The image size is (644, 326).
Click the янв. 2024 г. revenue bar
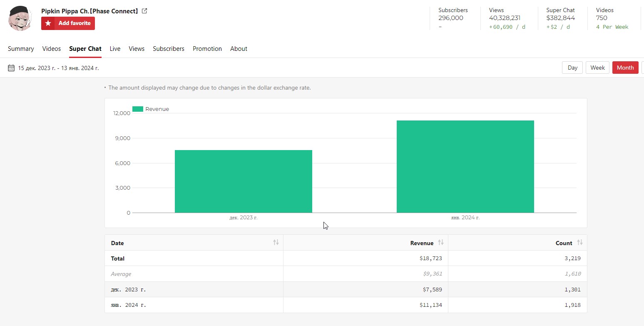coord(465,167)
